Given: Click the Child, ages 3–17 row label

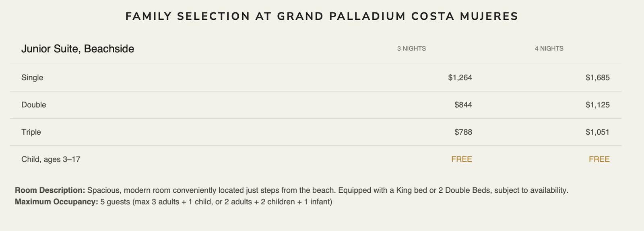Looking at the screenshot, I should tap(51, 159).
